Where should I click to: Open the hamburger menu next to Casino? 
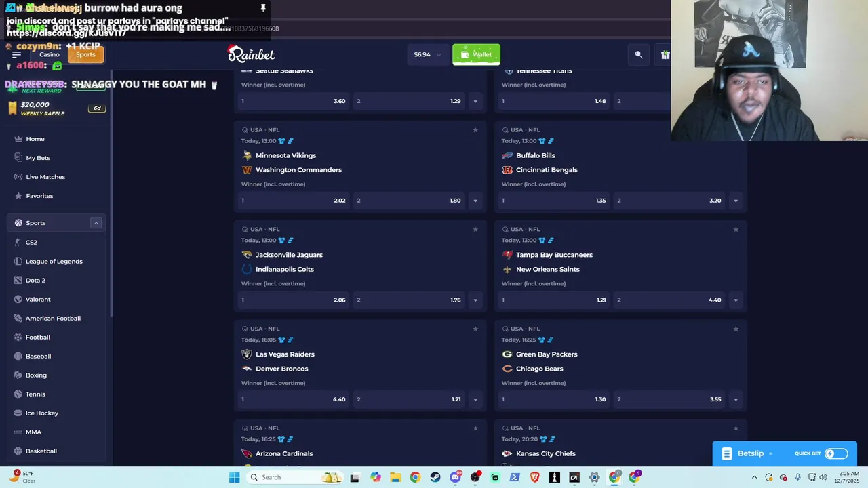(16, 55)
